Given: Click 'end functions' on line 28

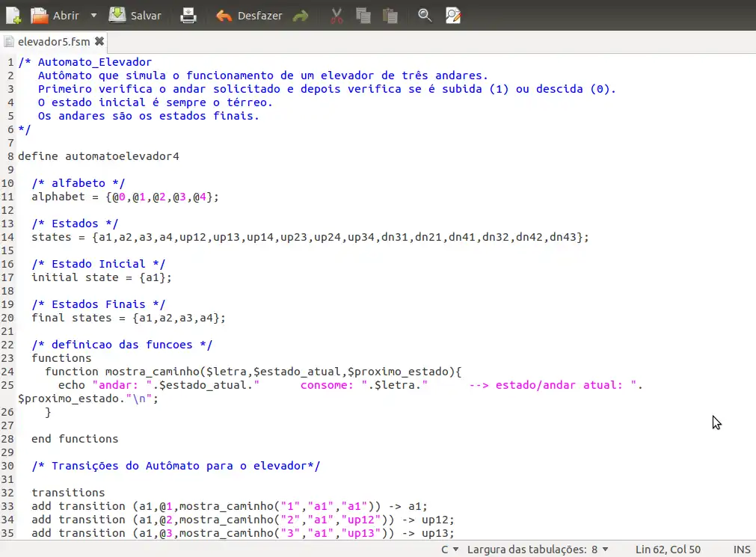Looking at the screenshot, I should tap(75, 439).
